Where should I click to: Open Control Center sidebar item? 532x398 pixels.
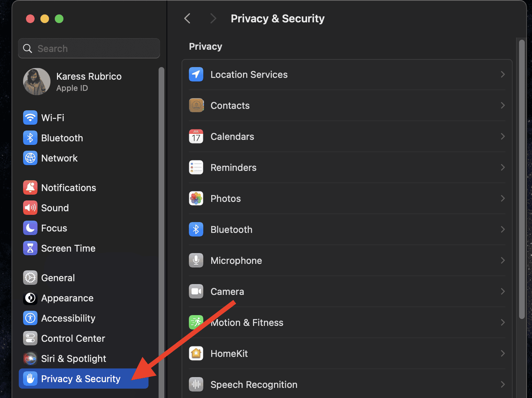tap(73, 339)
